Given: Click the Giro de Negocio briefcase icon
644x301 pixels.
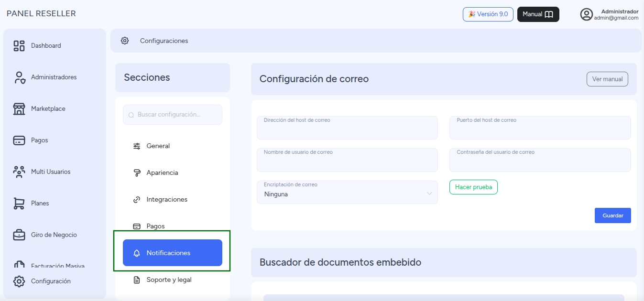Looking at the screenshot, I should click(19, 235).
